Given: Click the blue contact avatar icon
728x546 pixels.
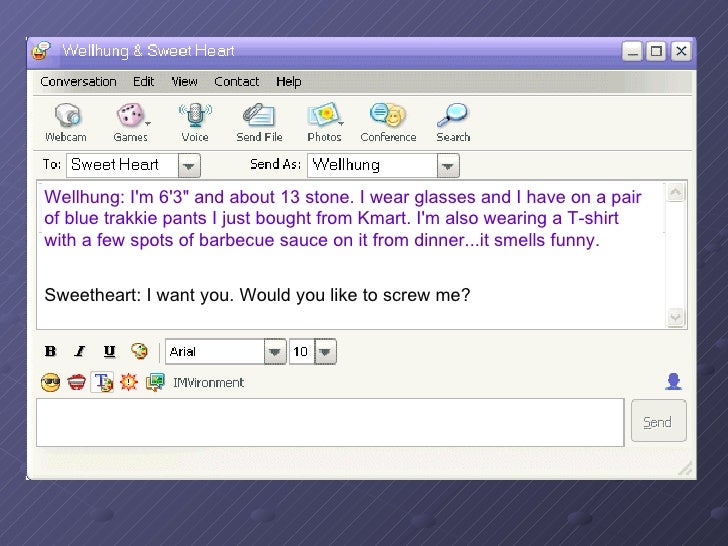Looking at the screenshot, I should click(673, 381).
